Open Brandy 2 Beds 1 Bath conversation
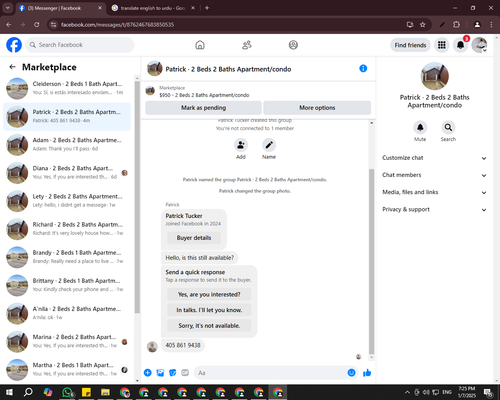The height and width of the screenshot is (400, 500). pyautogui.click(x=67, y=257)
